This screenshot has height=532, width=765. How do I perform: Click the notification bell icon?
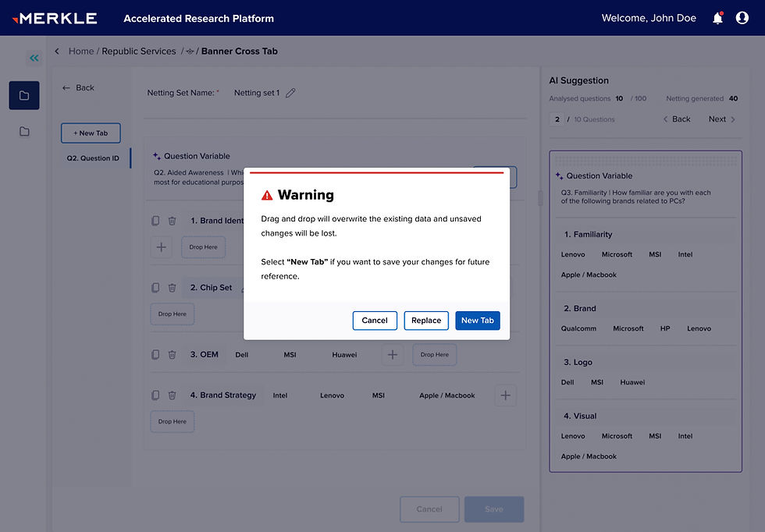[x=717, y=18]
